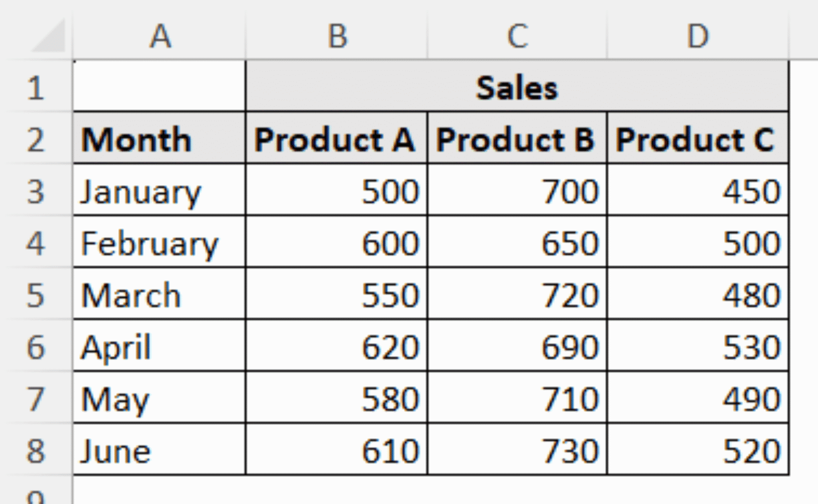
Task: Select the May month cell
Action: pyautogui.click(x=160, y=397)
